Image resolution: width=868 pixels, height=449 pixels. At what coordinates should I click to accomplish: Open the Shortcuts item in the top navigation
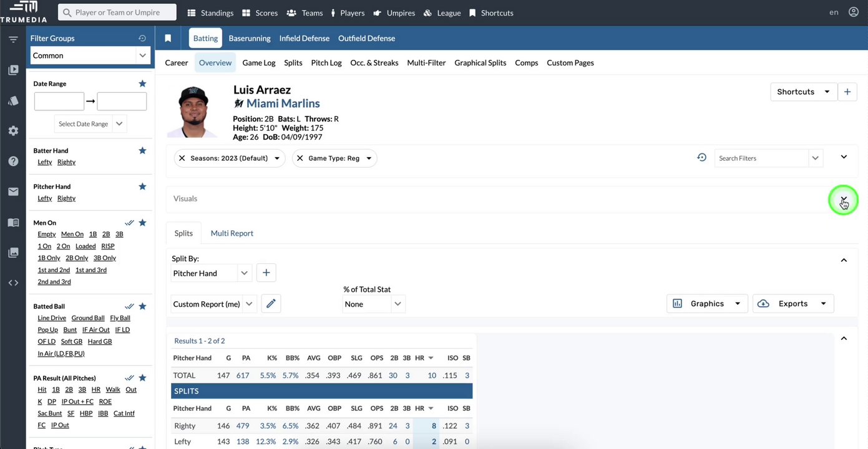(x=491, y=12)
